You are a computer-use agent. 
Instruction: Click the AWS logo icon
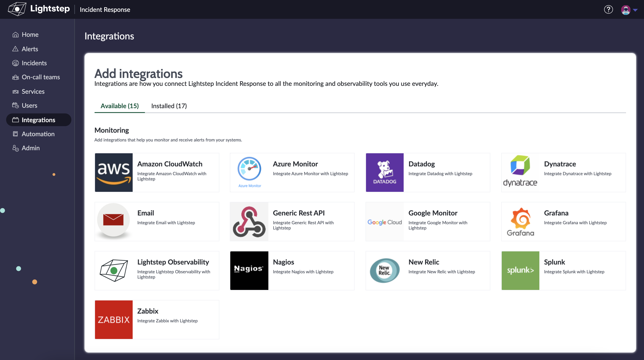pos(114,173)
